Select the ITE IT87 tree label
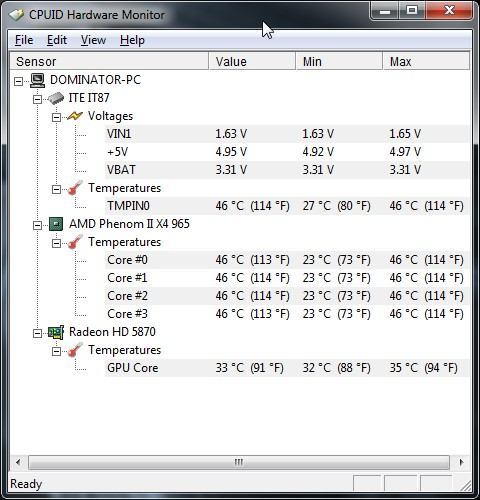The image size is (480, 500). pos(89,98)
